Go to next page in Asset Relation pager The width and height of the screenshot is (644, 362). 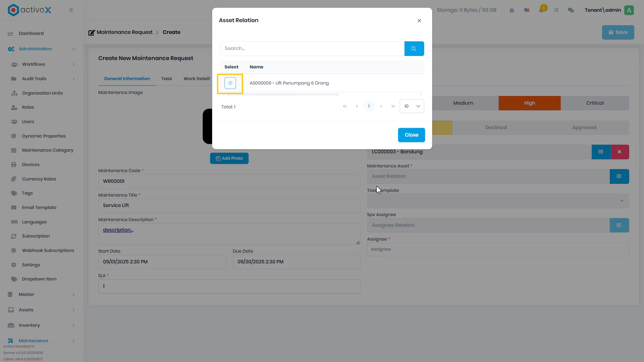coord(381,106)
